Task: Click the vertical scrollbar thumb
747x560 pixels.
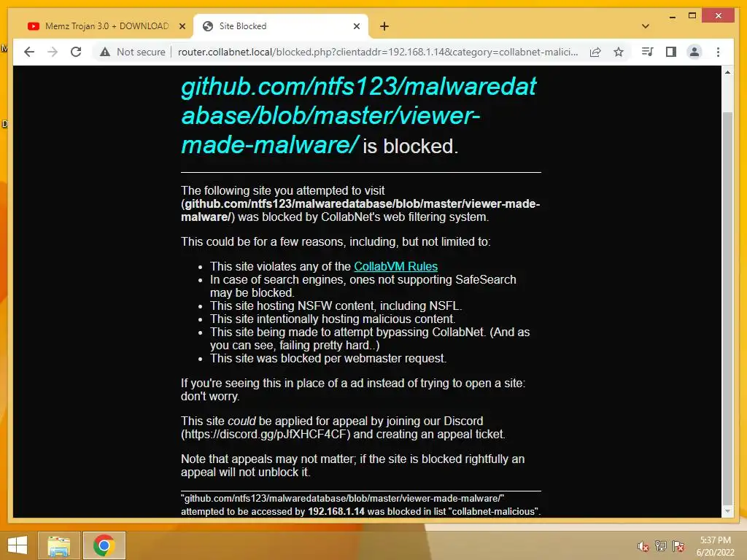Action: [727, 307]
